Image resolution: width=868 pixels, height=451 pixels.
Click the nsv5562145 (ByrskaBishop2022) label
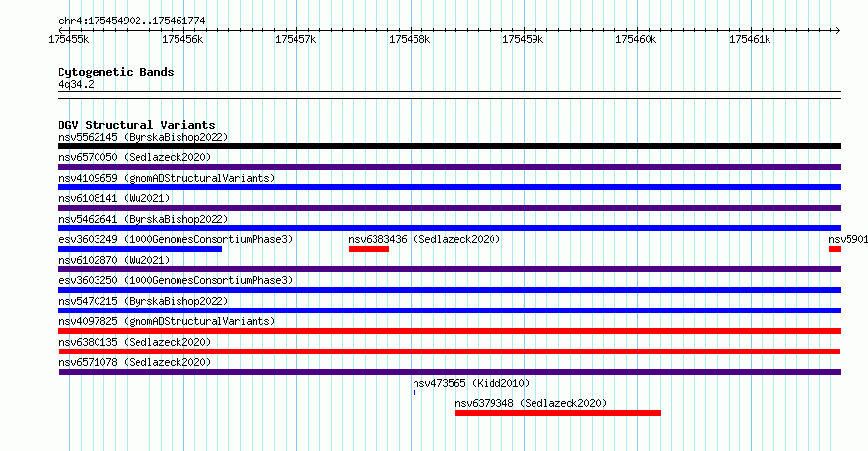pos(143,137)
